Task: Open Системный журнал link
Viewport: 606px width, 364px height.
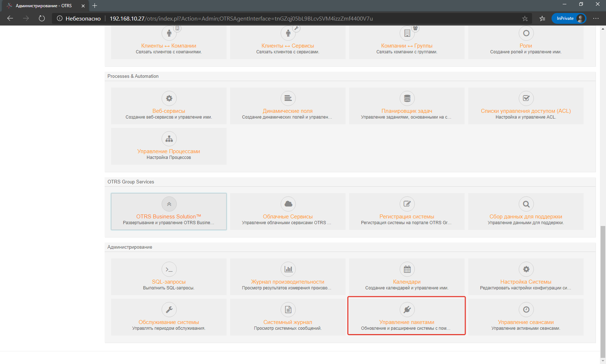Action: point(288,322)
